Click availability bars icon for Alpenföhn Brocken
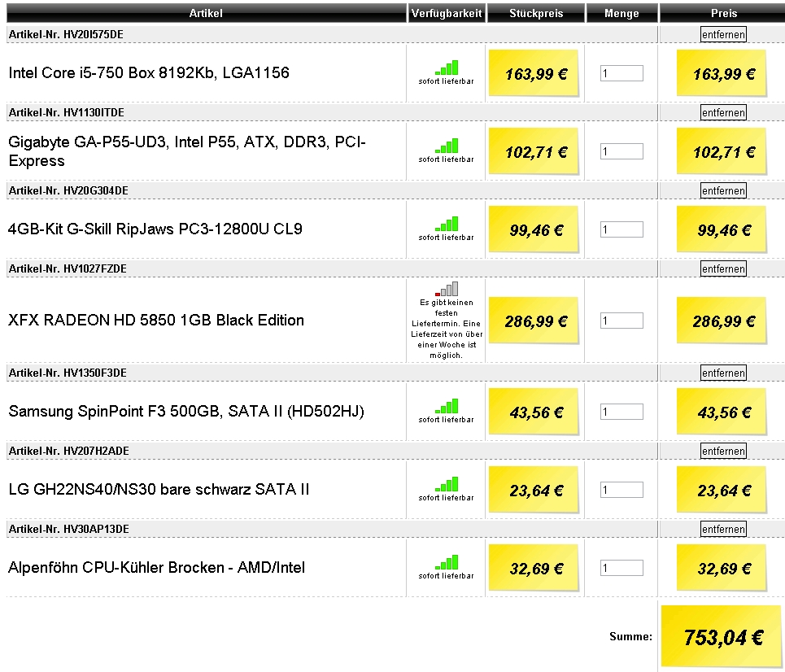The width and height of the screenshot is (785, 672). tap(447, 562)
